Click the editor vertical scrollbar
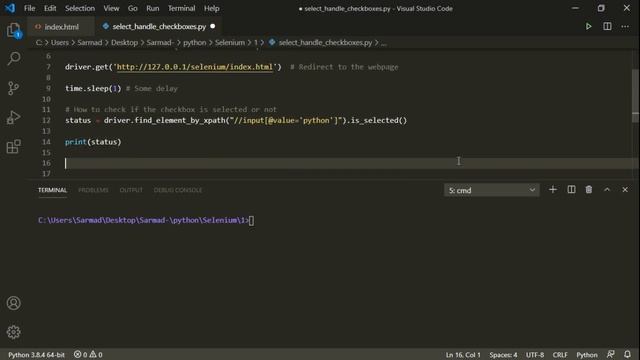640x360 pixels. coord(636,96)
